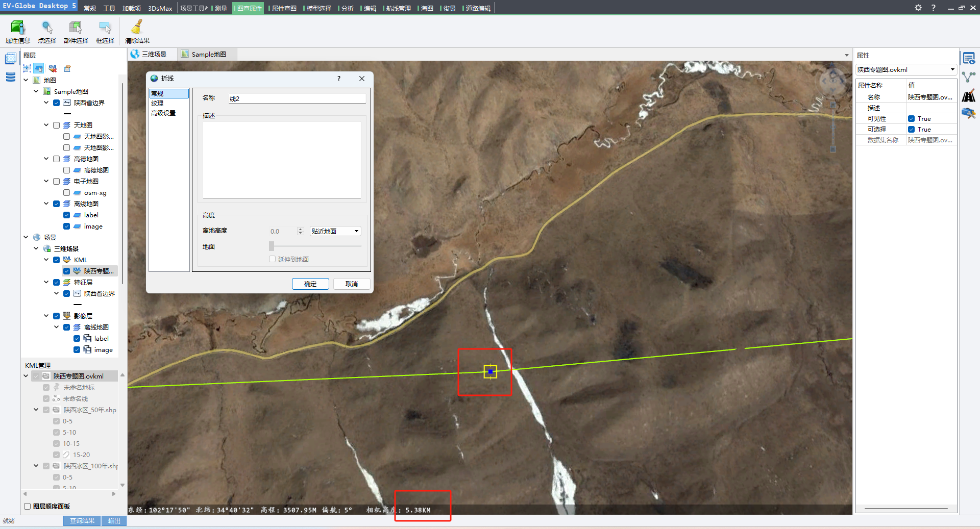Close the 折线 dialog
980x529 pixels.
(x=362, y=79)
